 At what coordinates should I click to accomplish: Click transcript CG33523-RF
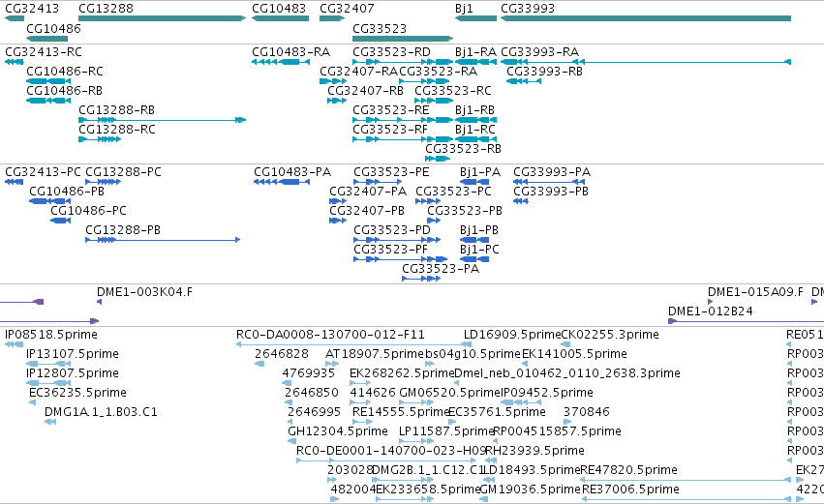tap(390, 130)
